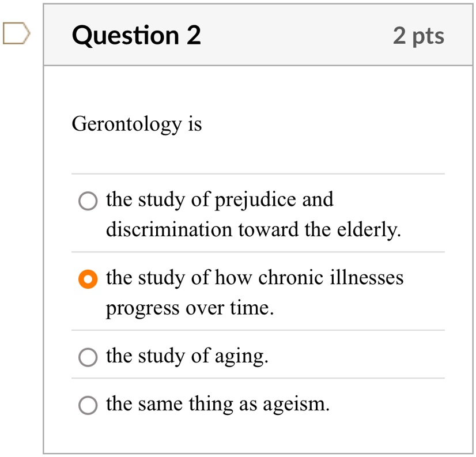Select the radio button for same thing as ageism
The width and height of the screenshot is (476, 457).
pyautogui.click(x=88, y=405)
